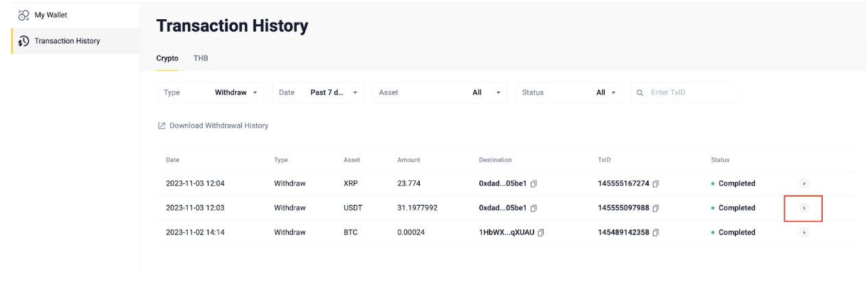Click the Enter TxID search field
The height and width of the screenshot is (292, 868).
click(x=689, y=93)
